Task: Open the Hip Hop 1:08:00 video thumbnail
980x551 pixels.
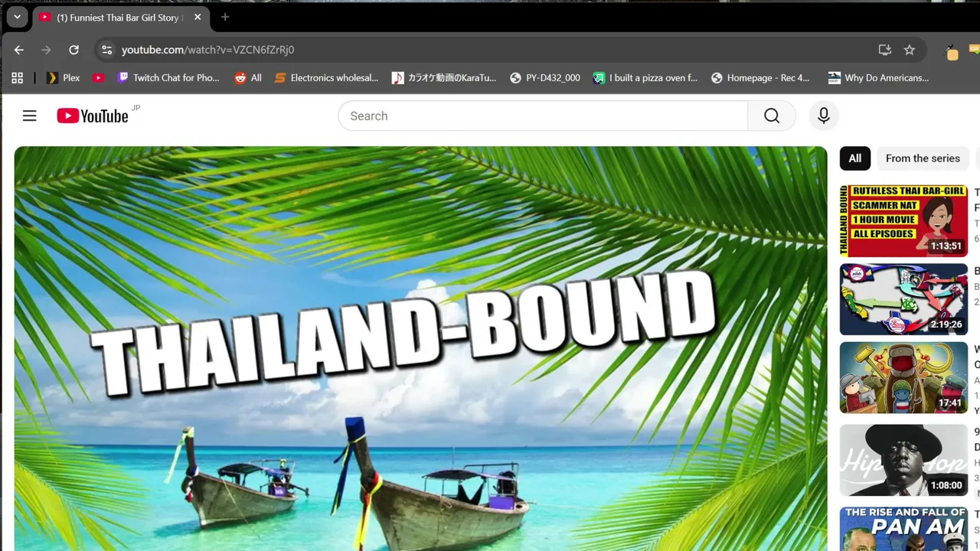Action: pyautogui.click(x=903, y=460)
